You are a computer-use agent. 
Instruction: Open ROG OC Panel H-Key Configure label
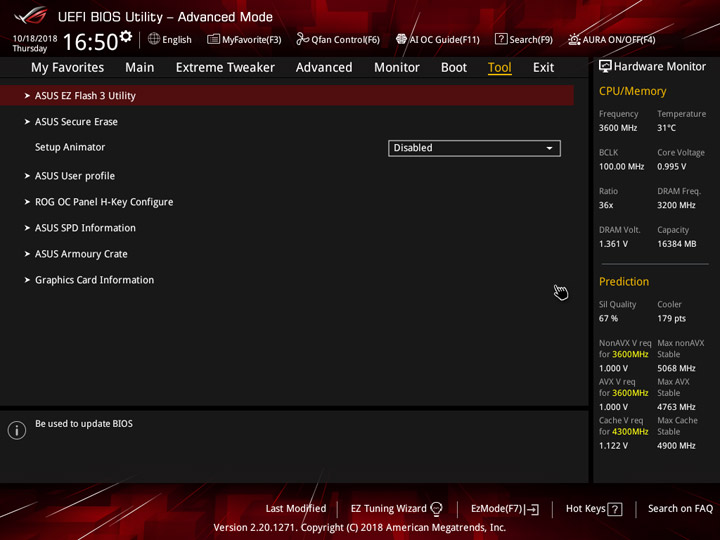(104, 202)
